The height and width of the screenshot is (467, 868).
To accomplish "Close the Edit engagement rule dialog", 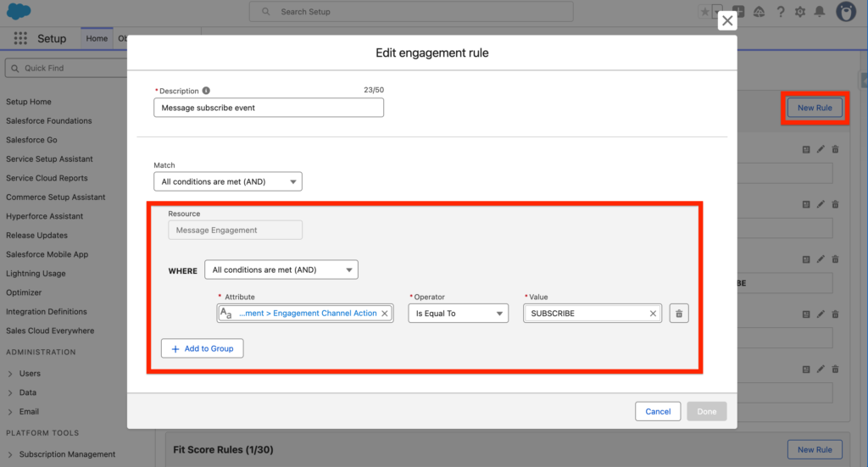I will tap(726, 21).
